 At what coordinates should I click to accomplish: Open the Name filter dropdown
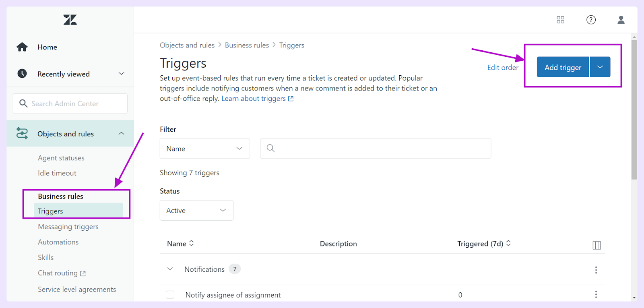(x=205, y=149)
